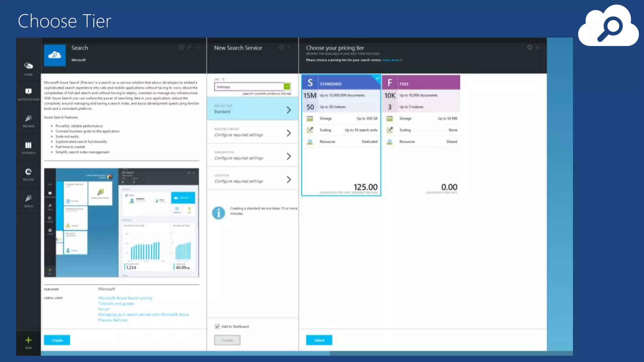
Task: Open the Billing sidebar icon
Action: click(28, 173)
